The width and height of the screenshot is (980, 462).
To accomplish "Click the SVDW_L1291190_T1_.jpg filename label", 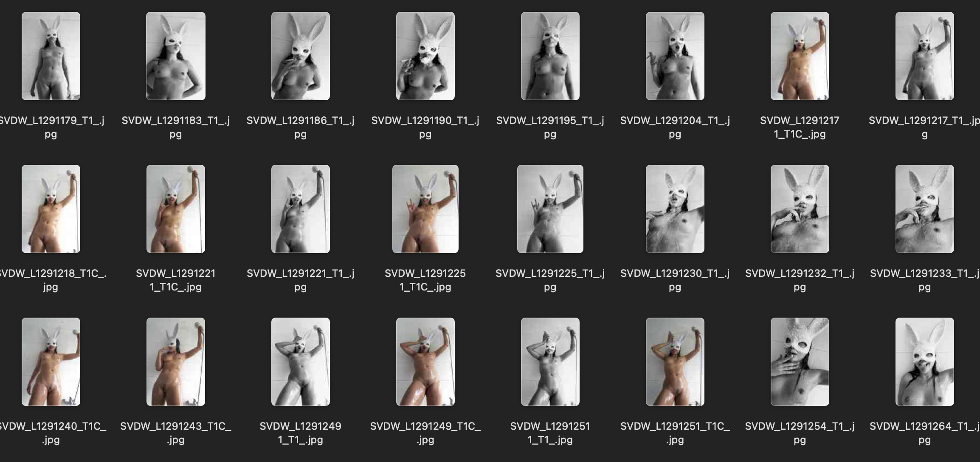I will 425,127.
